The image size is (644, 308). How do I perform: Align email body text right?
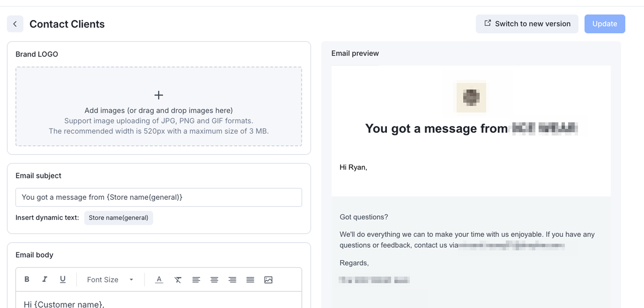[232, 280]
